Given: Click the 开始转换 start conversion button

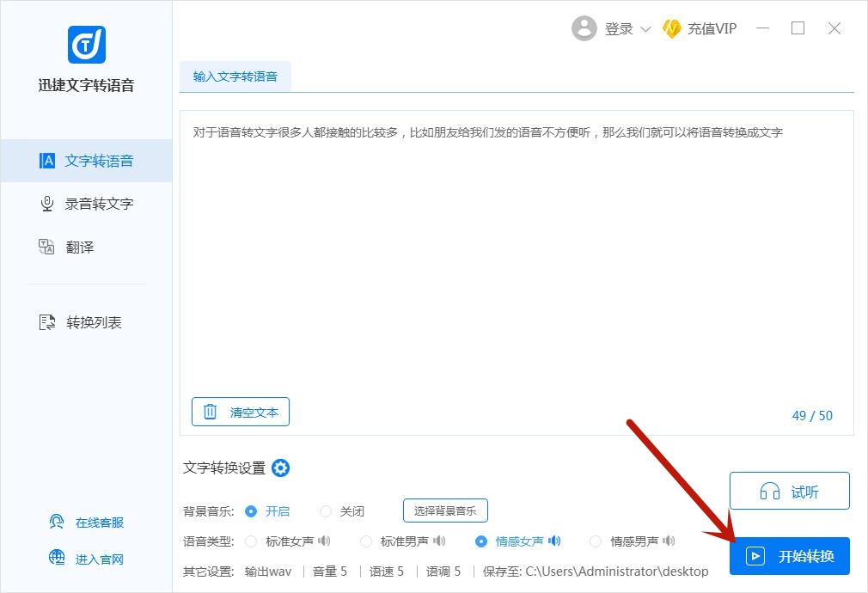Looking at the screenshot, I should tap(790, 556).
